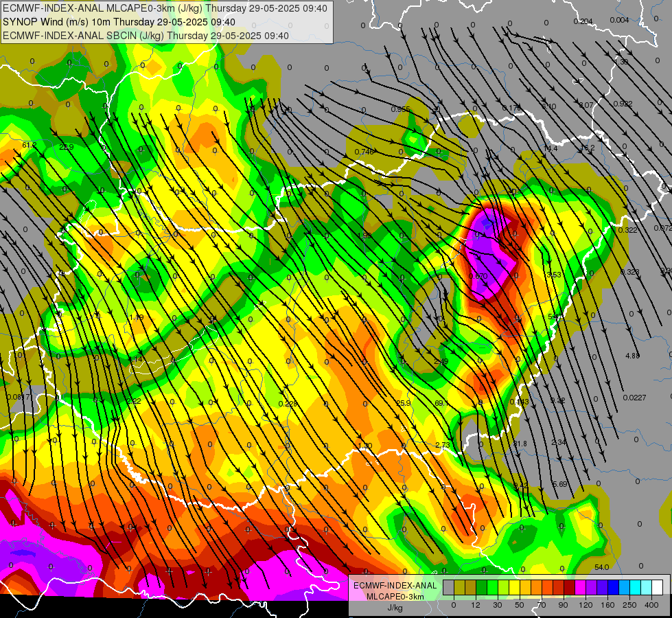Click the legend tick label 250
This screenshot has width=672, height=618.
(x=629, y=605)
